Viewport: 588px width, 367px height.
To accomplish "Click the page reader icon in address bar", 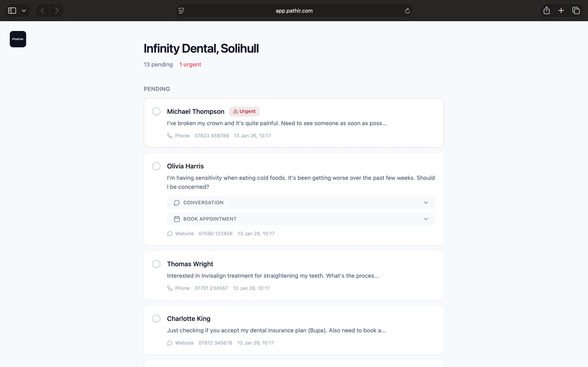I will point(181,11).
